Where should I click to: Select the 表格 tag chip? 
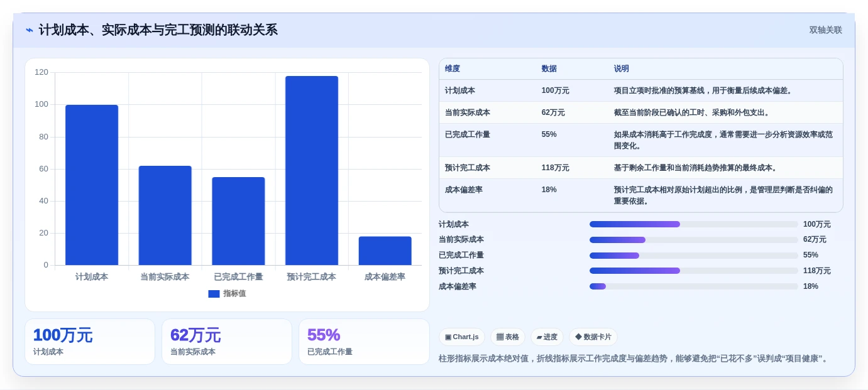(507, 337)
